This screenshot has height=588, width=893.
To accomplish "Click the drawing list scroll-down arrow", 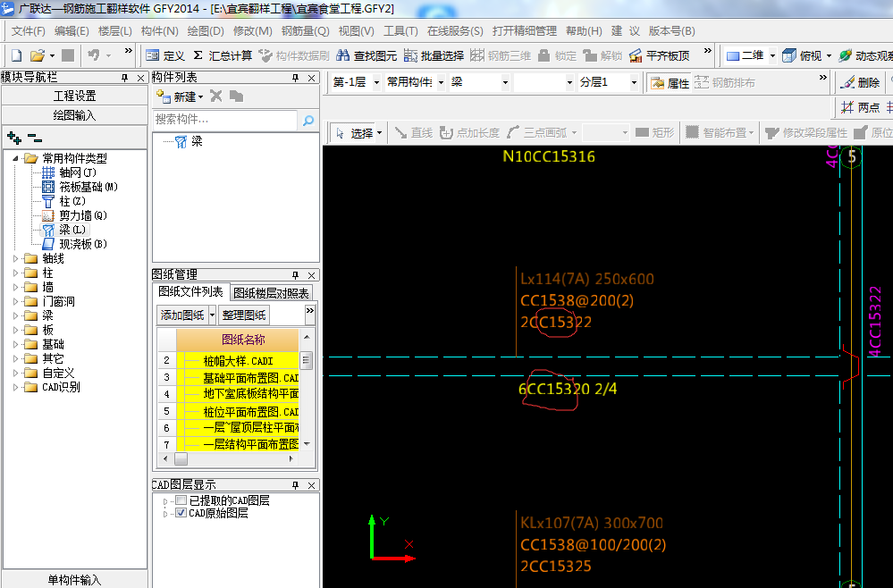I will point(307,444).
